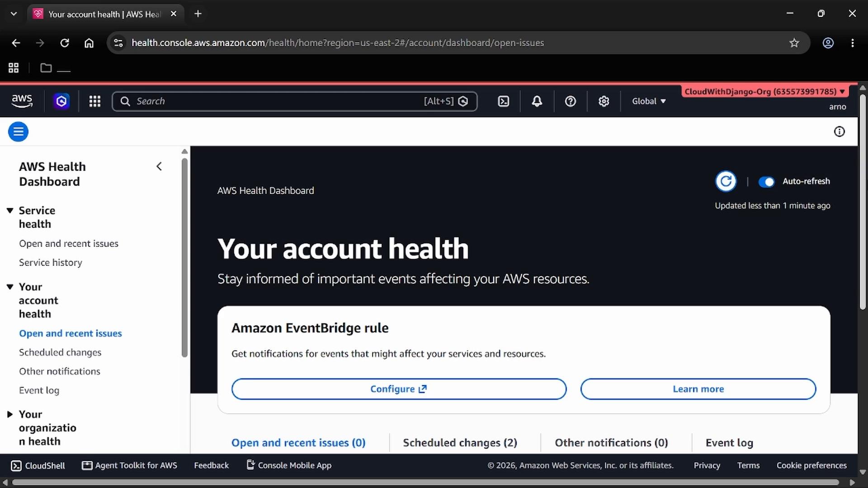868x488 pixels.
Task: Click the horizontal scrollbar at bottom
Action: [425, 483]
